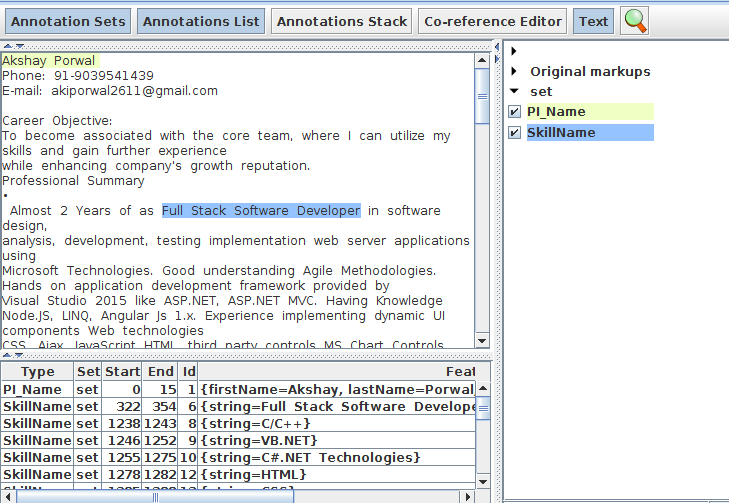The height and width of the screenshot is (503, 729).
Task: Click document pane scrollbar down arrow
Action: (482, 341)
